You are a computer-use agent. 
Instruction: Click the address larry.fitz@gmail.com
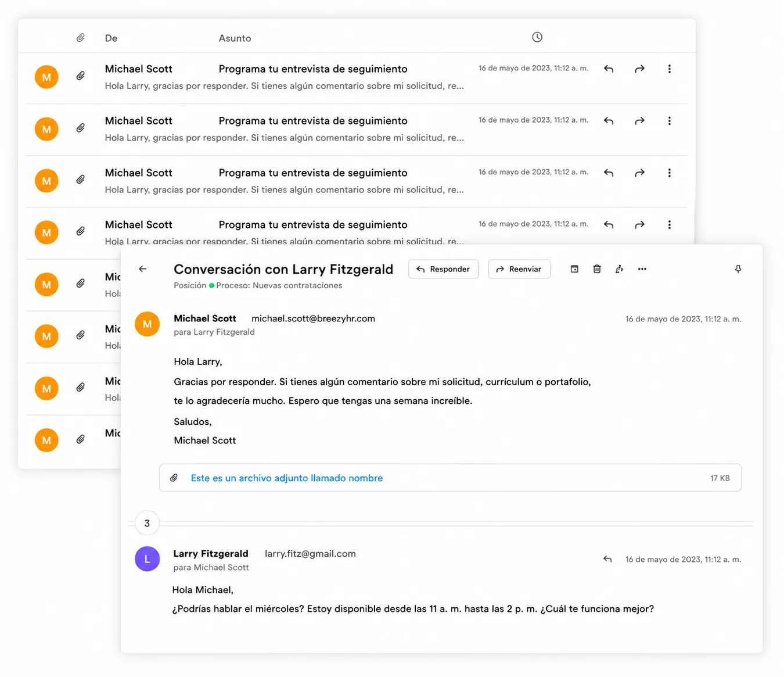point(310,554)
